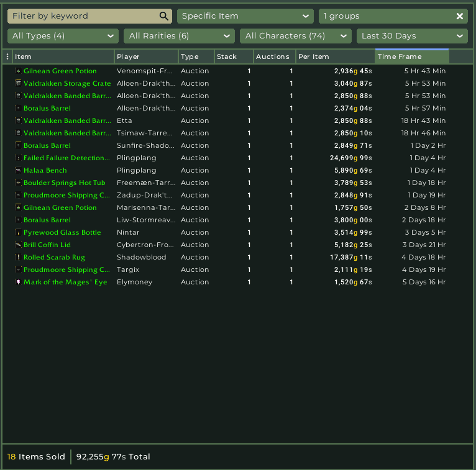Open the column options dots menu
The height and width of the screenshot is (470, 476).
coord(7,56)
